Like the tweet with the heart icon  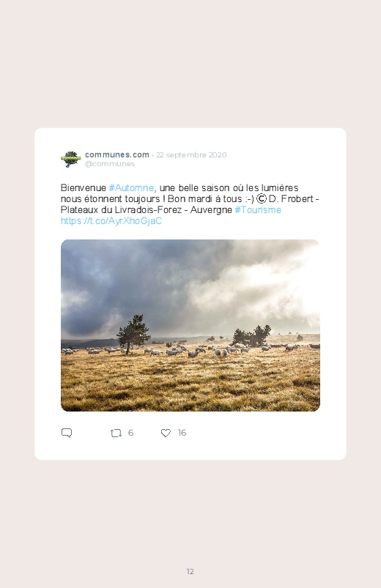(x=166, y=433)
